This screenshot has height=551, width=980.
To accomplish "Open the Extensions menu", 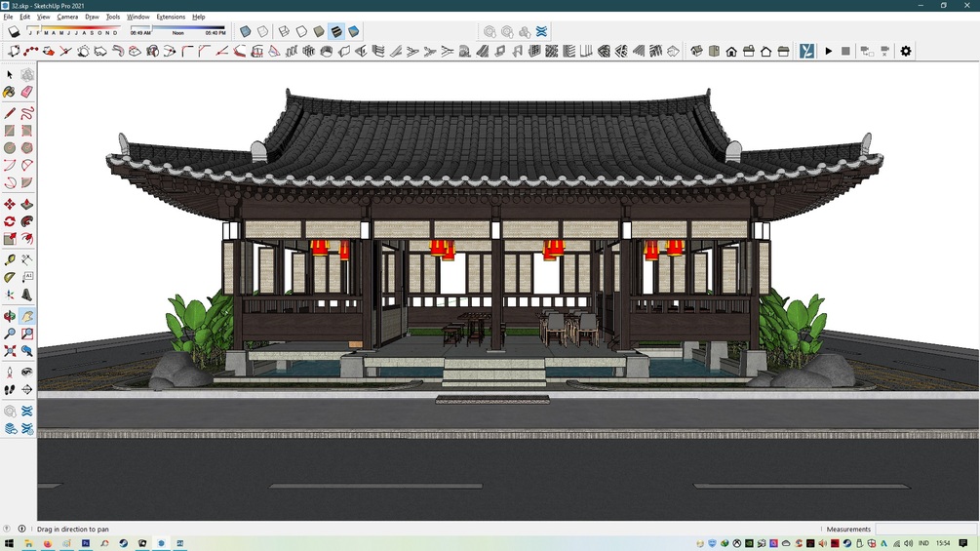I will pos(171,17).
